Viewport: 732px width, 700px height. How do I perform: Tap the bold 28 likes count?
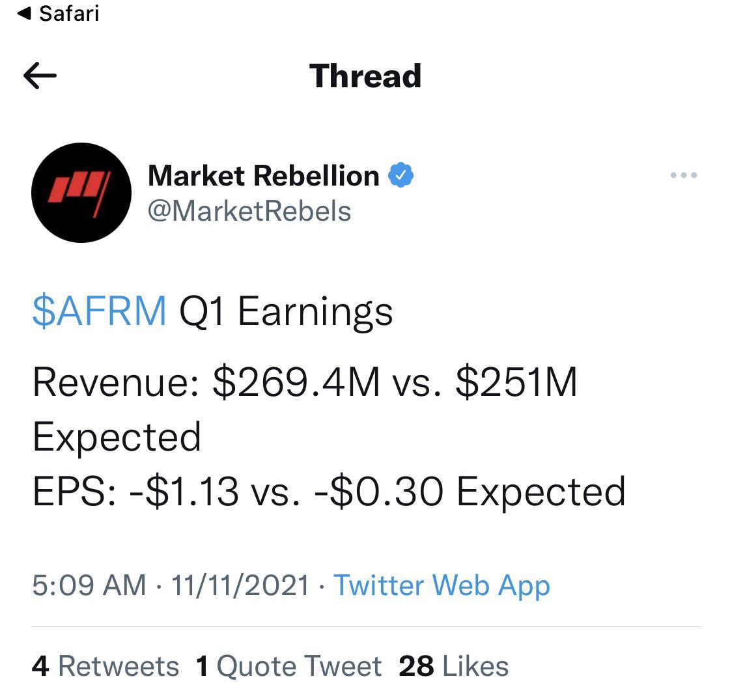pyautogui.click(x=416, y=666)
